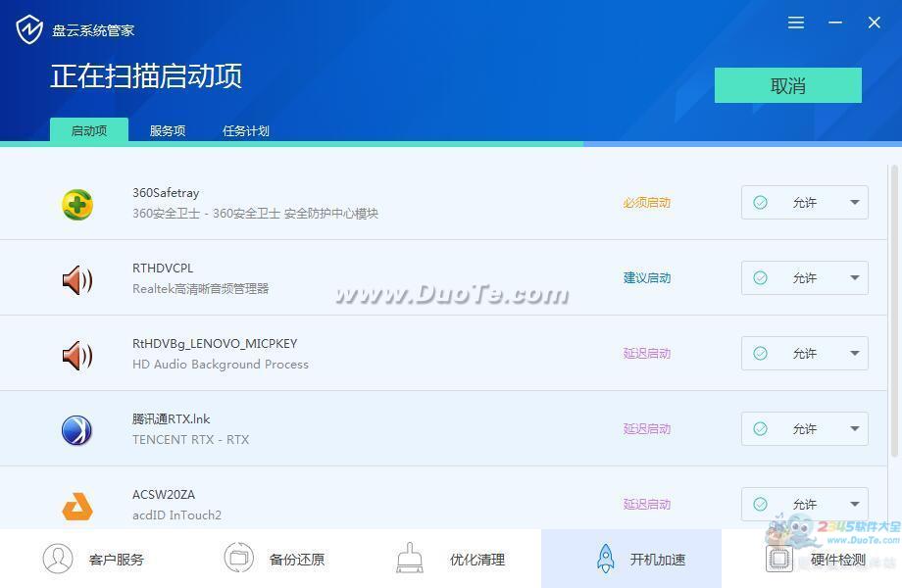Expand the 360Safetray 允许 dropdown arrow
The height and width of the screenshot is (588, 902).
coord(854,203)
